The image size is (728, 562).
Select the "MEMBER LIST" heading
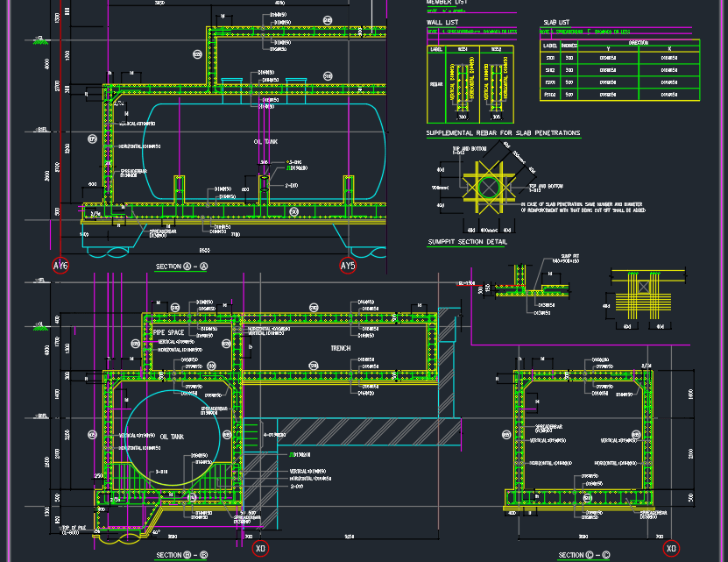[x=447, y=3]
